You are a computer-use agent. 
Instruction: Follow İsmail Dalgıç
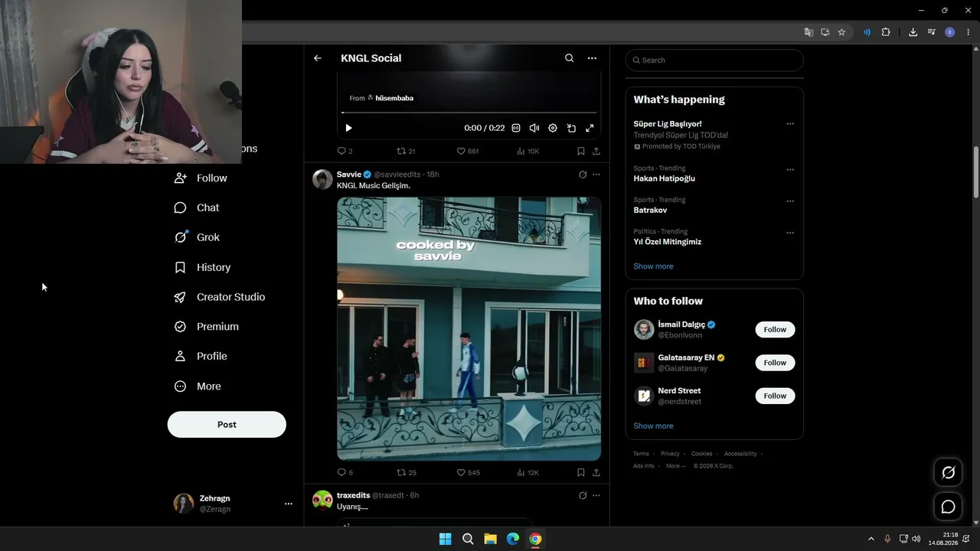(x=775, y=330)
